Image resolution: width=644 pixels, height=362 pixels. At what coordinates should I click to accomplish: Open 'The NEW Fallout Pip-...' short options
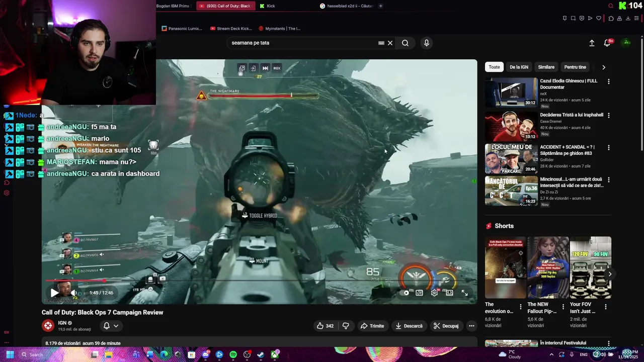point(563,307)
